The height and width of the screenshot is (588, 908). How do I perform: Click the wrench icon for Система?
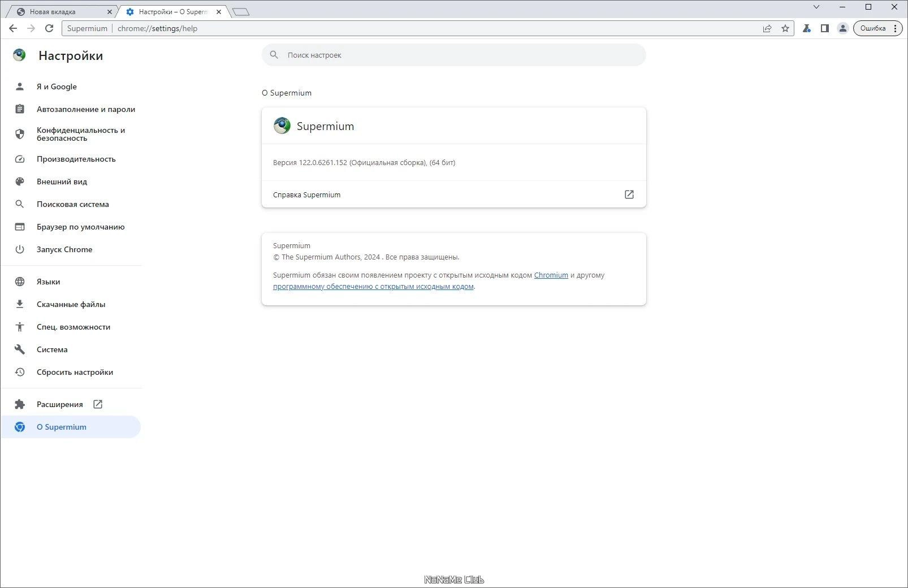(20, 349)
